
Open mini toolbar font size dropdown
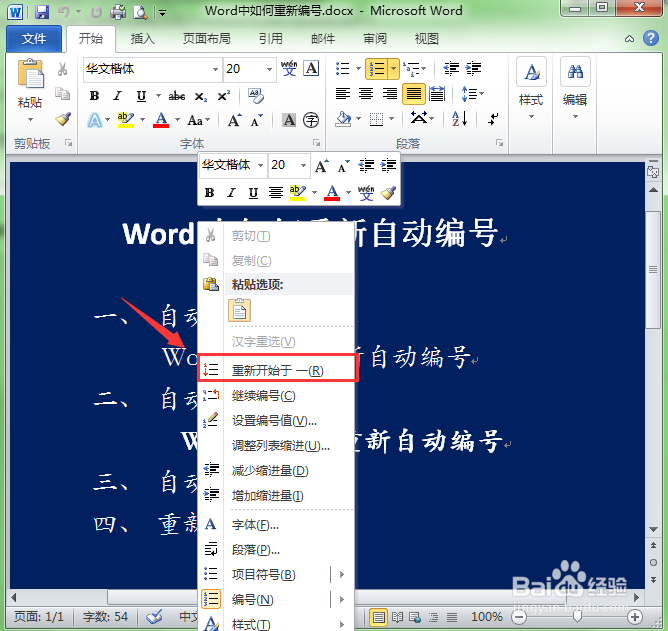click(303, 165)
